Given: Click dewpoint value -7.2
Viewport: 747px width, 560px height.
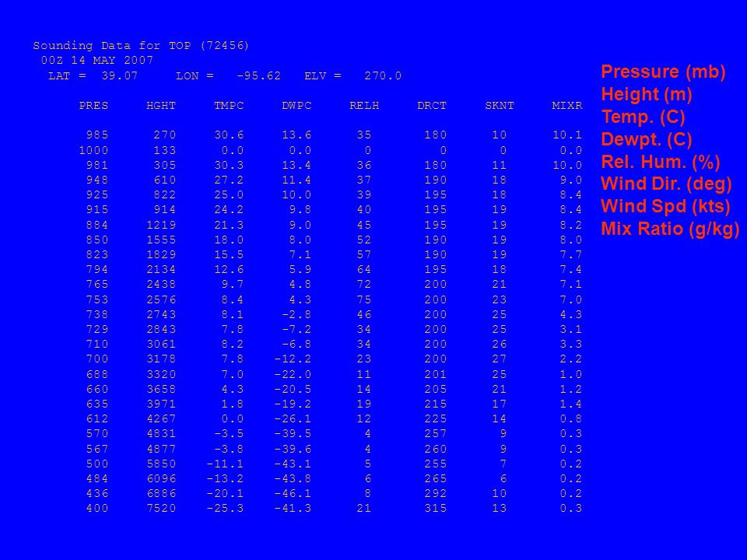Looking at the screenshot, I should click(296, 329).
